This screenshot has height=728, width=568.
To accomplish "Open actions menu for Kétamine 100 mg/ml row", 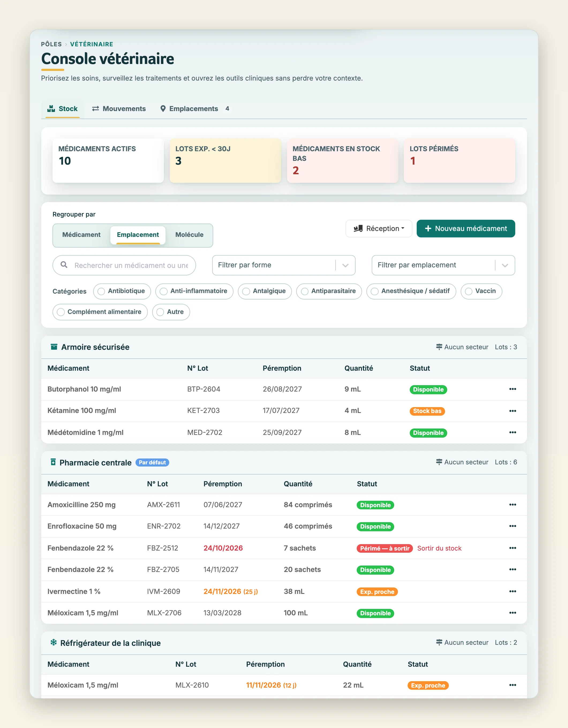I will tap(512, 411).
